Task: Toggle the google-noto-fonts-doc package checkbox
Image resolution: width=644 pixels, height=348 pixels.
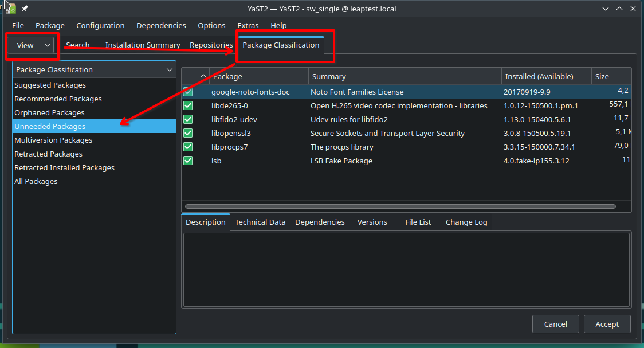Action: [x=188, y=92]
